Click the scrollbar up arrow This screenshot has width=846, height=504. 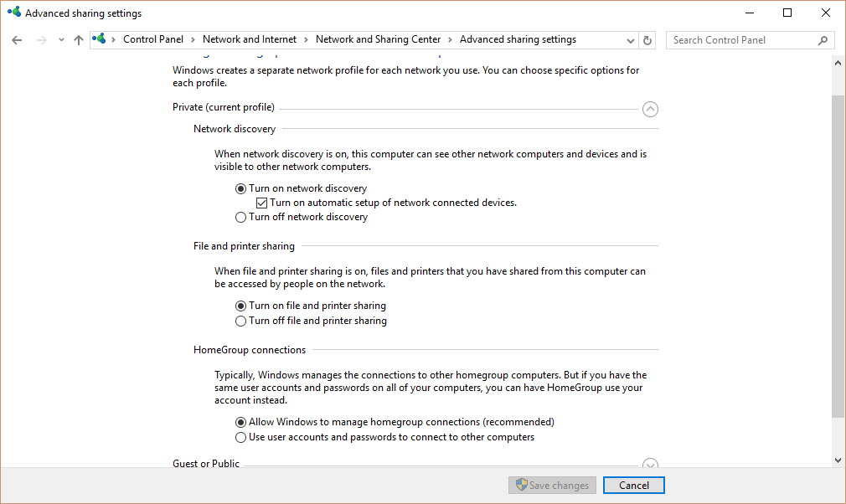coord(838,63)
